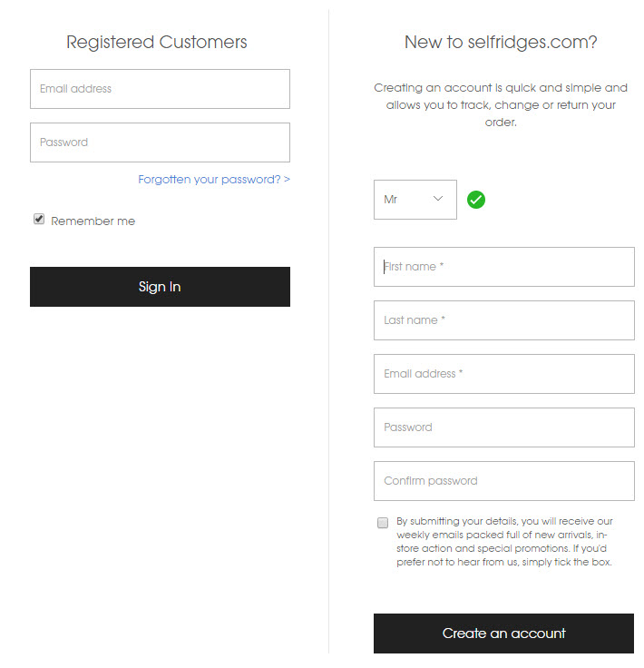The image size is (644, 668).
Task: Focus the Registered Customers Password field
Action: point(160,142)
